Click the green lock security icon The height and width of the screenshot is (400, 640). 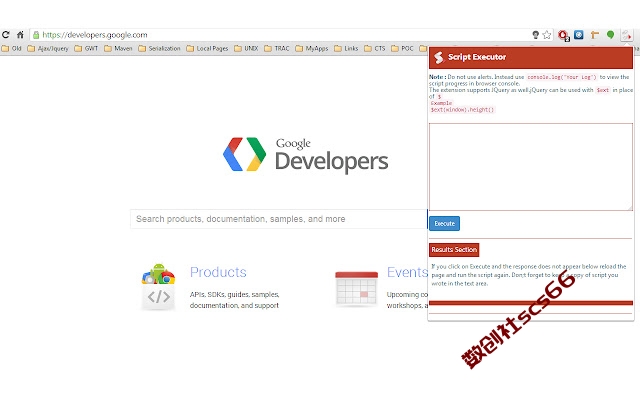pos(36,35)
